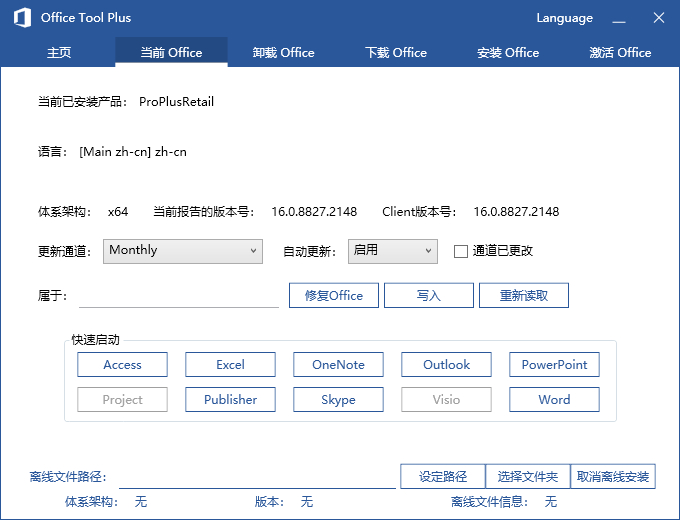Screen dimensions: 680x520
Task: Switch to the 主页 tab
Action: click(x=59, y=52)
